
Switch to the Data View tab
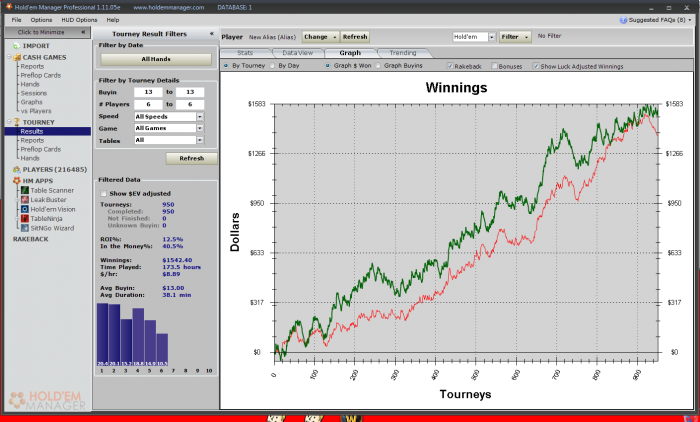point(297,53)
